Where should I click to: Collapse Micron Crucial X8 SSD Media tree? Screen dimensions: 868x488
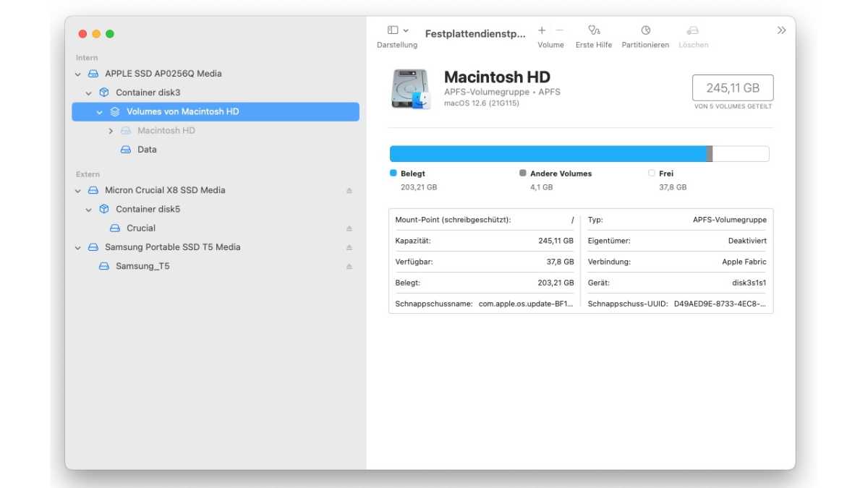point(78,190)
